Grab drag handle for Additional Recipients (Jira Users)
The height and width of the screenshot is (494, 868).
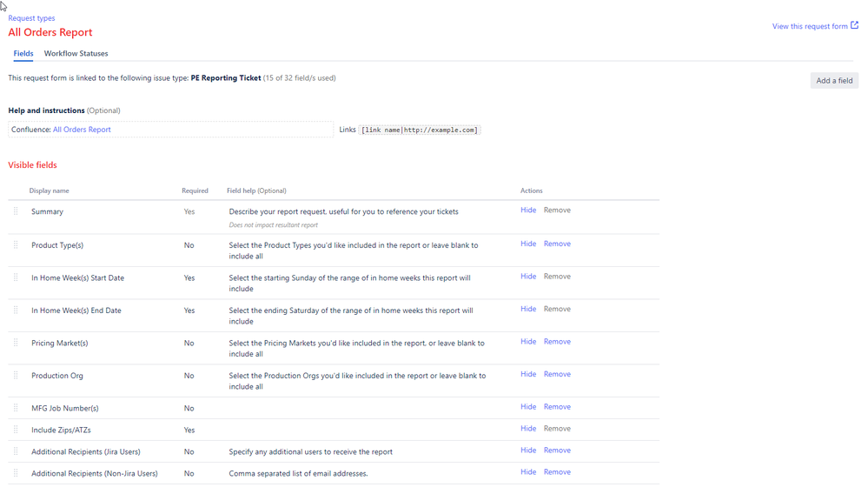(x=16, y=451)
